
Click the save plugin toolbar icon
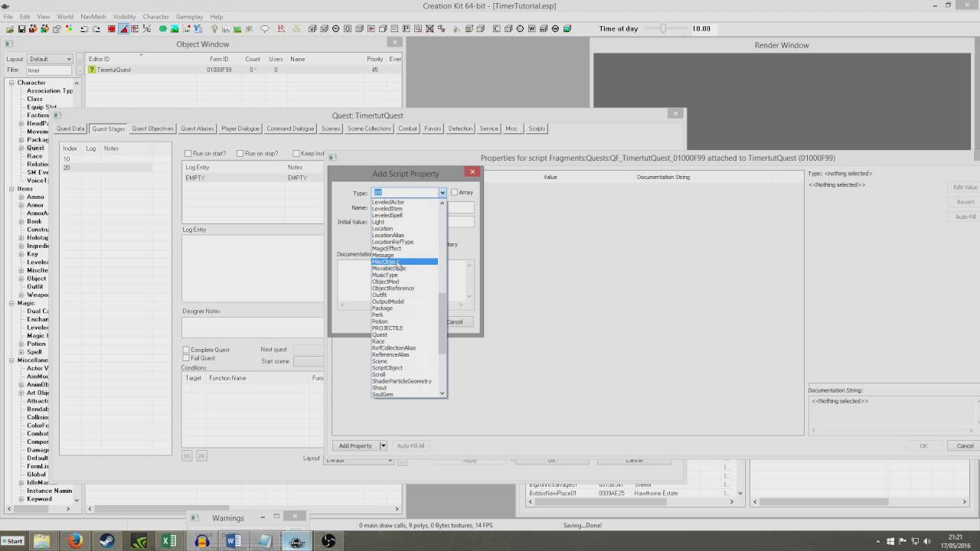22,29
